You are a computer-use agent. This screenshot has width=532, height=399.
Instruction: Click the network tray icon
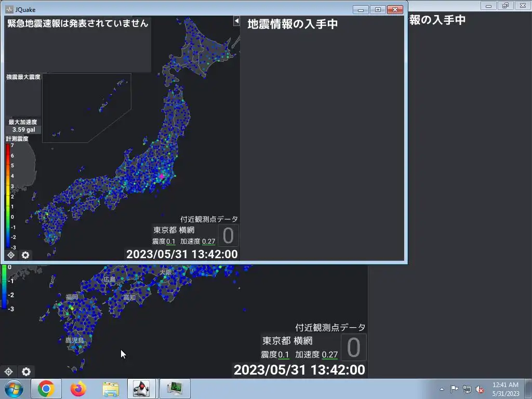(x=467, y=389)
